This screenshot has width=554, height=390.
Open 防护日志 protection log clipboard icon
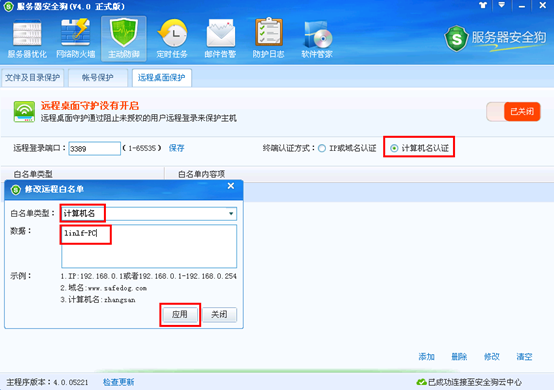pyautogui.click(x=269, y=39)
